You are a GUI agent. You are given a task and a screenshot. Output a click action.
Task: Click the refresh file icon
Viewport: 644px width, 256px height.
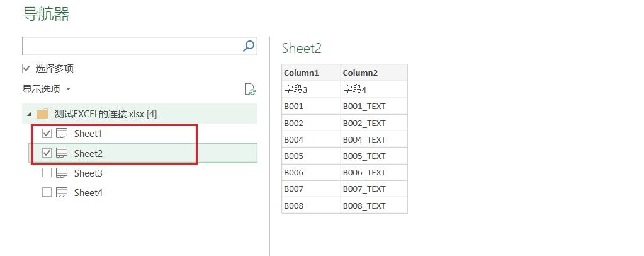click(250, 90)
